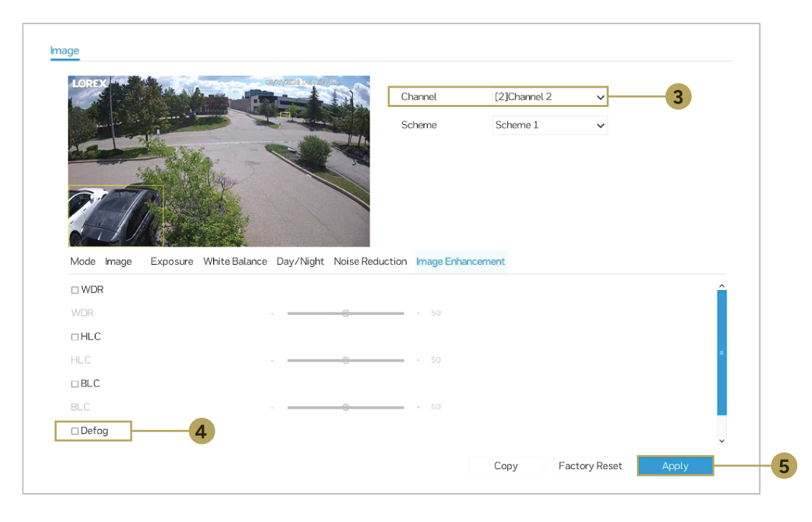
Task: Click the Factory Reset button
Action: (x=590, y=466)
